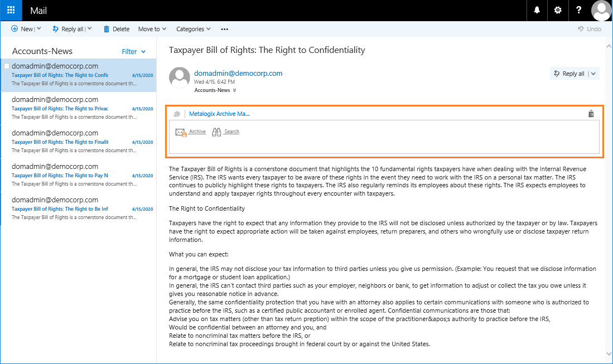Open the settings gear
613x364 pixels.
[x=558, y=10]
